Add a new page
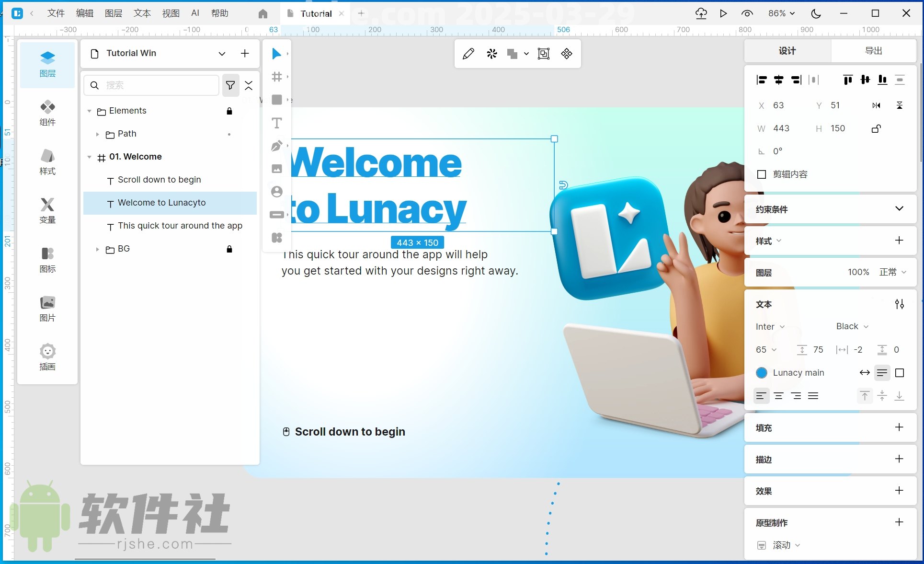 coord(245,54)
